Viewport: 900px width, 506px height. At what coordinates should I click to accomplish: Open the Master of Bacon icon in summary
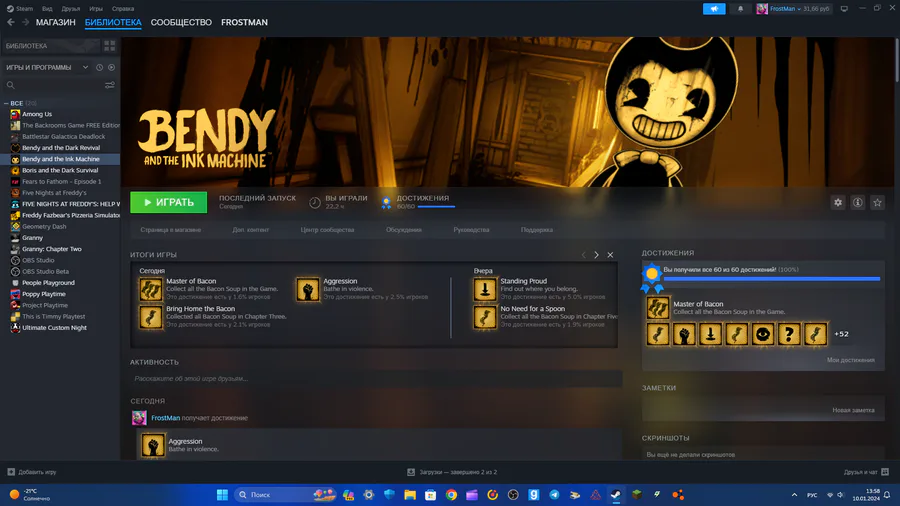(150, 289)
